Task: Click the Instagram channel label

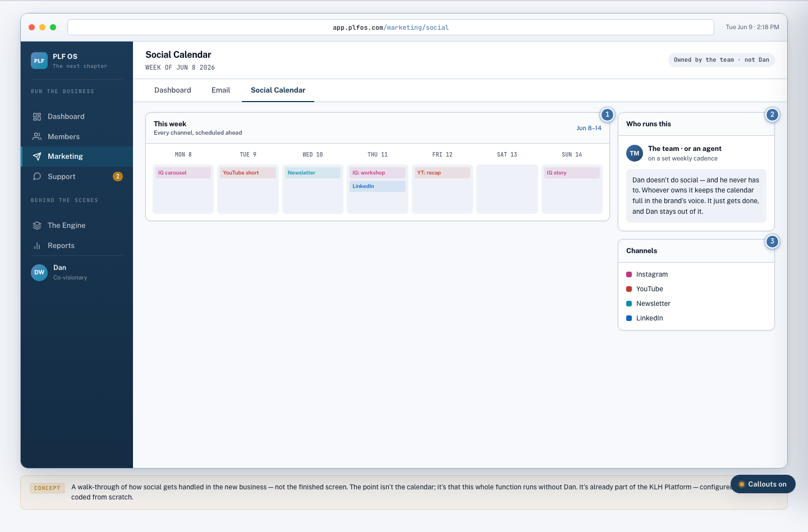Action: [x=652, y=274]
